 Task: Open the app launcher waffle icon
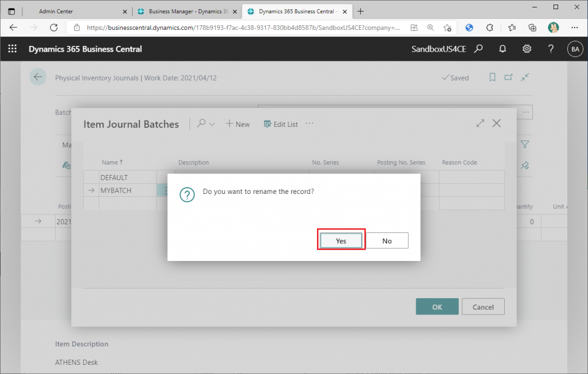(12, 49)
